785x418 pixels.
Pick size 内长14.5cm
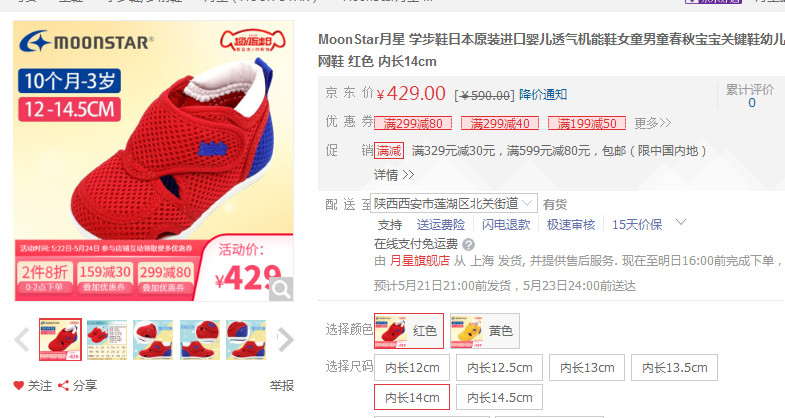pos(499,397)
